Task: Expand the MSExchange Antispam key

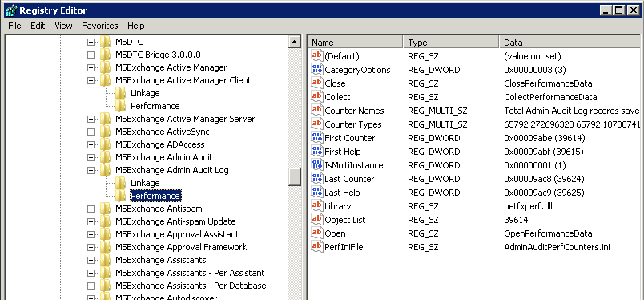Action: pos(91,209)
